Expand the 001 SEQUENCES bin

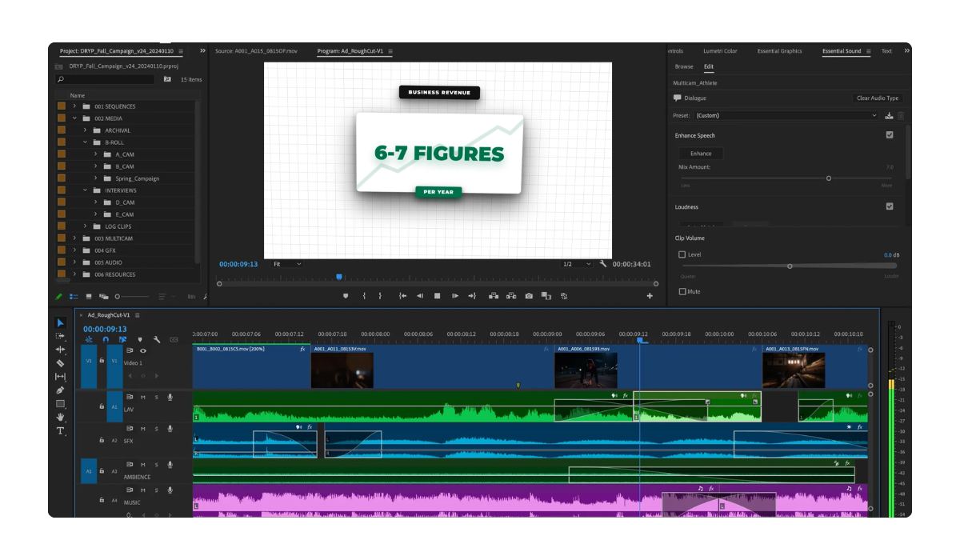74,106
